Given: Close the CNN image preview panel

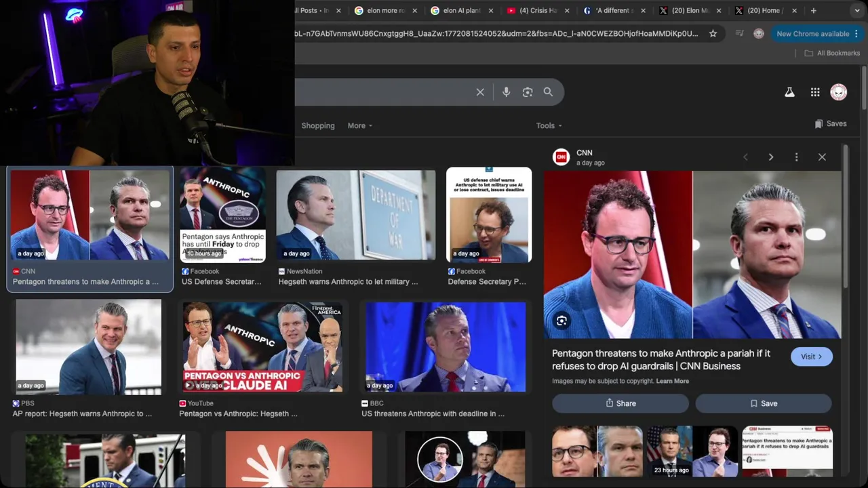Looking at the screenshot, I should (x=822, y=157).
